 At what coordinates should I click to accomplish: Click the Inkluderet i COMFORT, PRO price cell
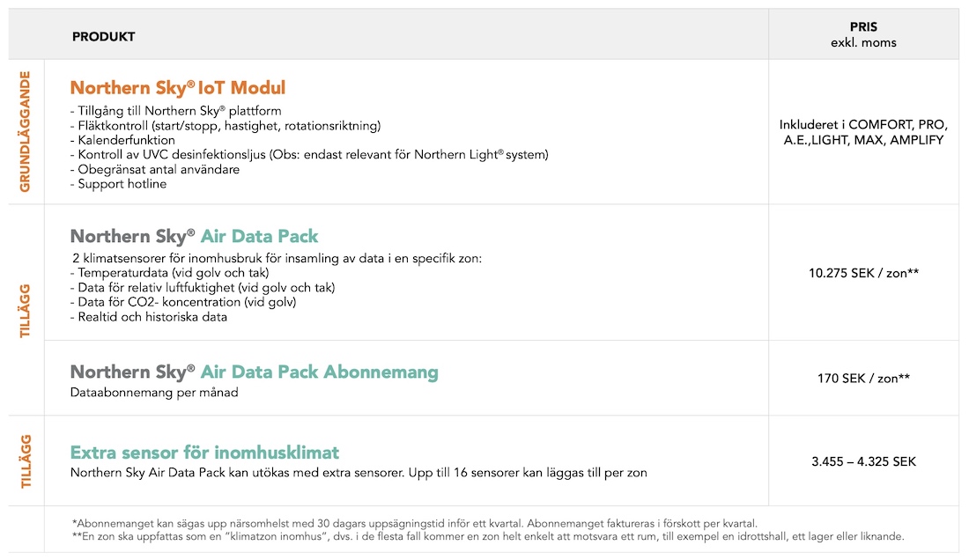tap(863, 132)
